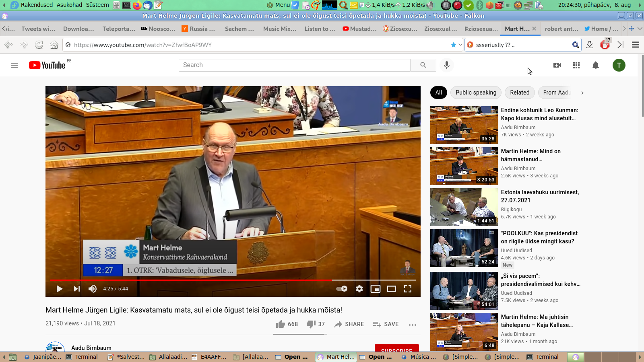Select the Related filter chip
Viewport: 644px width, 362px height.
click(x=520, y=93)
